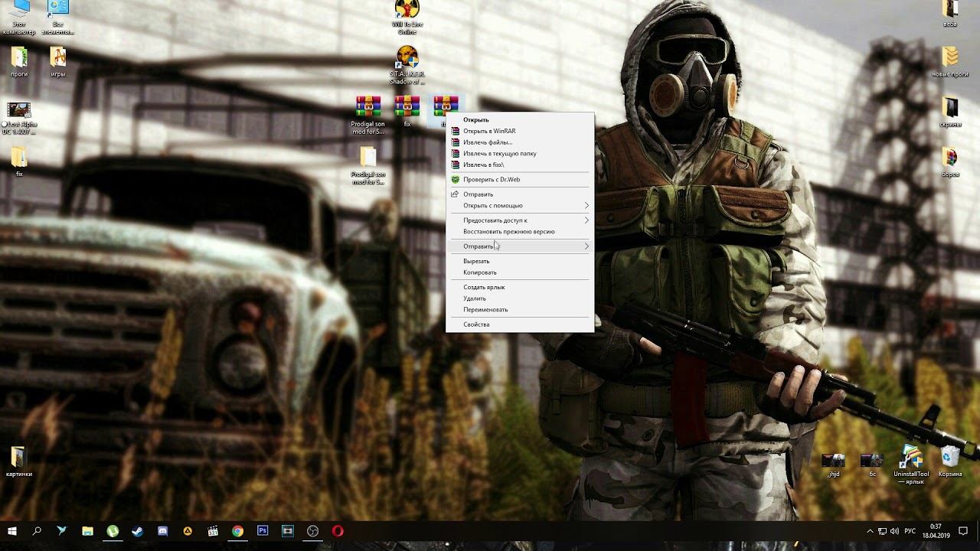Screen dimensions: 980x551
Task: Open the volume tray icon
Action: click(x=894, y=531)
